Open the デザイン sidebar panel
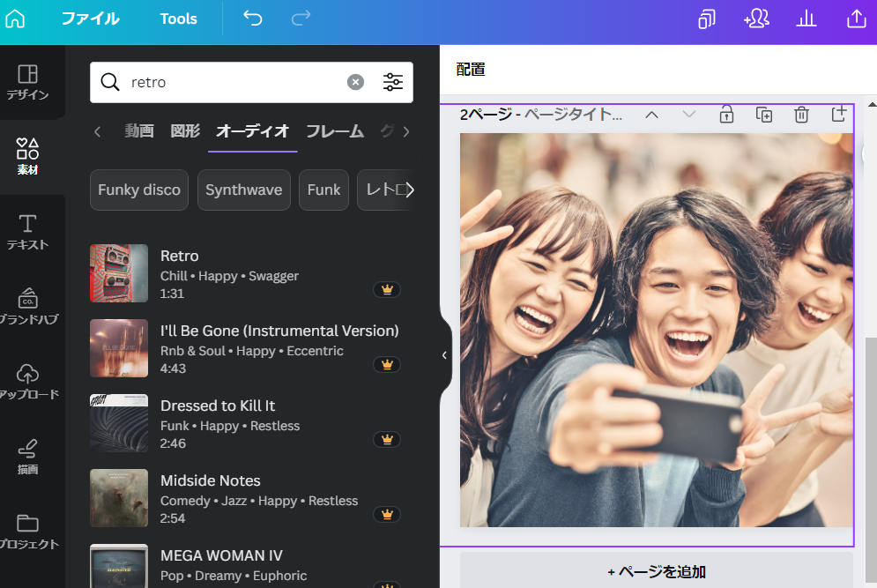Viewport: 877px width, 588px height. click(27, 82)
